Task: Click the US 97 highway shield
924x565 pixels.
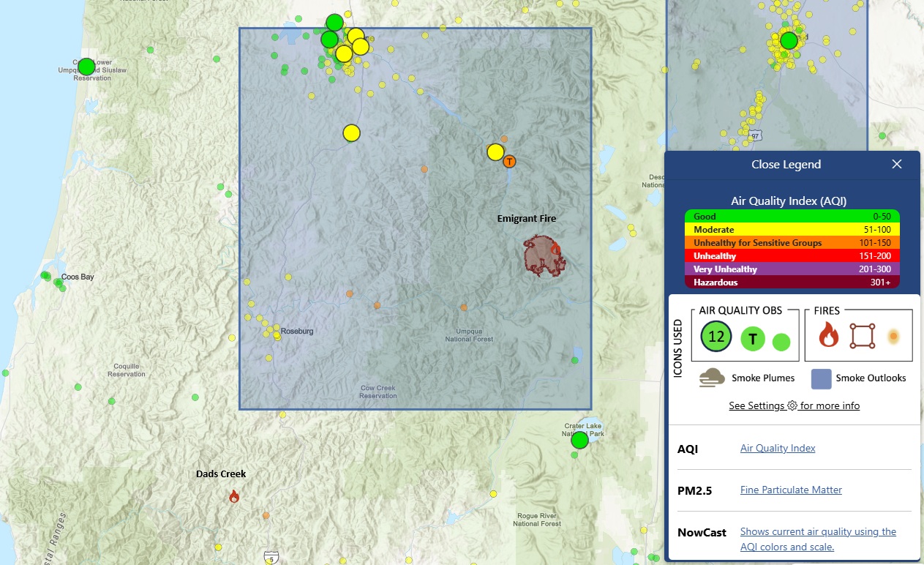Action: point(754,136)
